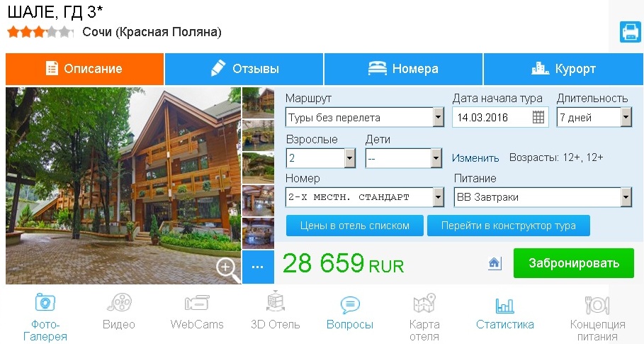Open the Статистика chart icon
644x344 pixels.
tap(504, 306)
